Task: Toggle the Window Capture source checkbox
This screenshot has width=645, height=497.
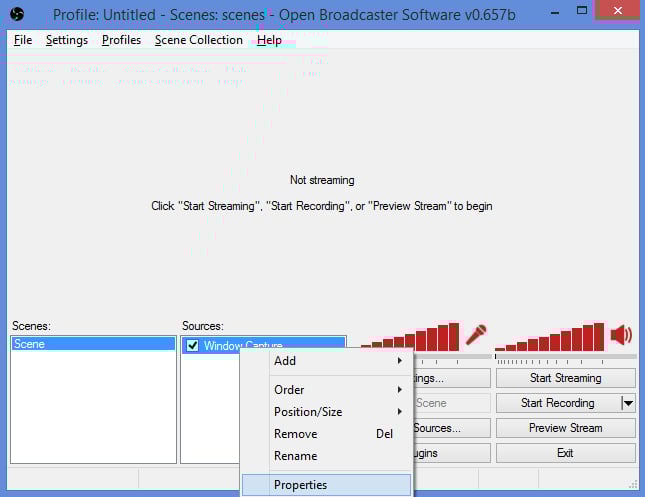Action: point(193,345)
